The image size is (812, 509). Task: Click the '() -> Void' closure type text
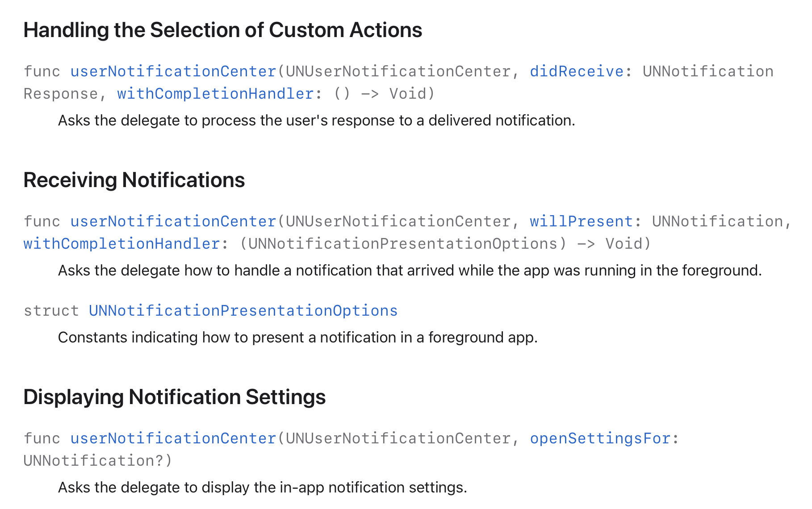click(384, 94)
